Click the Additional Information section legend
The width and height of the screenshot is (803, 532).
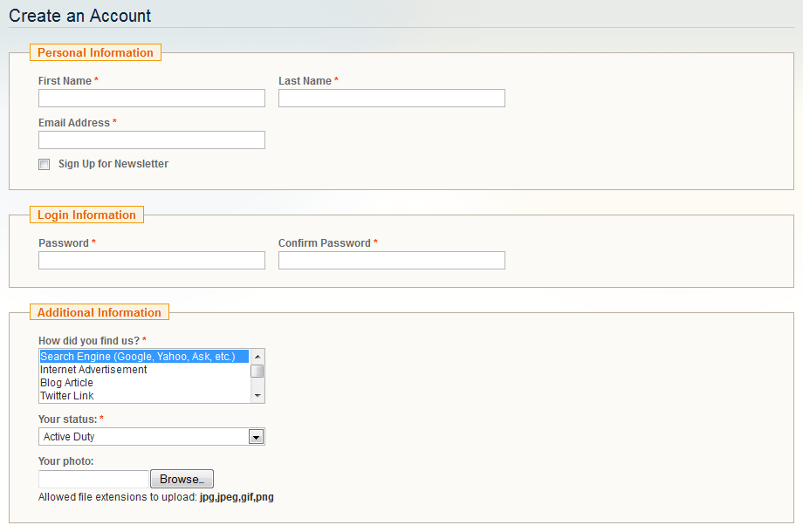pyautogui.click(x=100, y=312)
